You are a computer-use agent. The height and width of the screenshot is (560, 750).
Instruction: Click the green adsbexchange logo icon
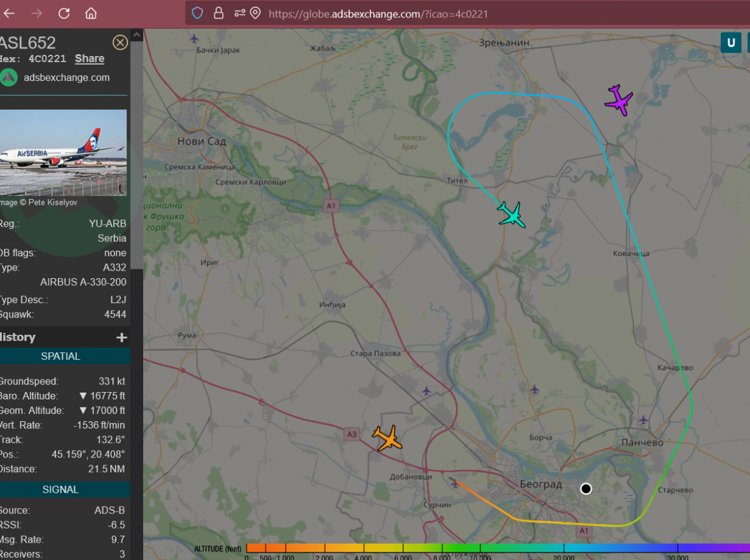point(9,78)
